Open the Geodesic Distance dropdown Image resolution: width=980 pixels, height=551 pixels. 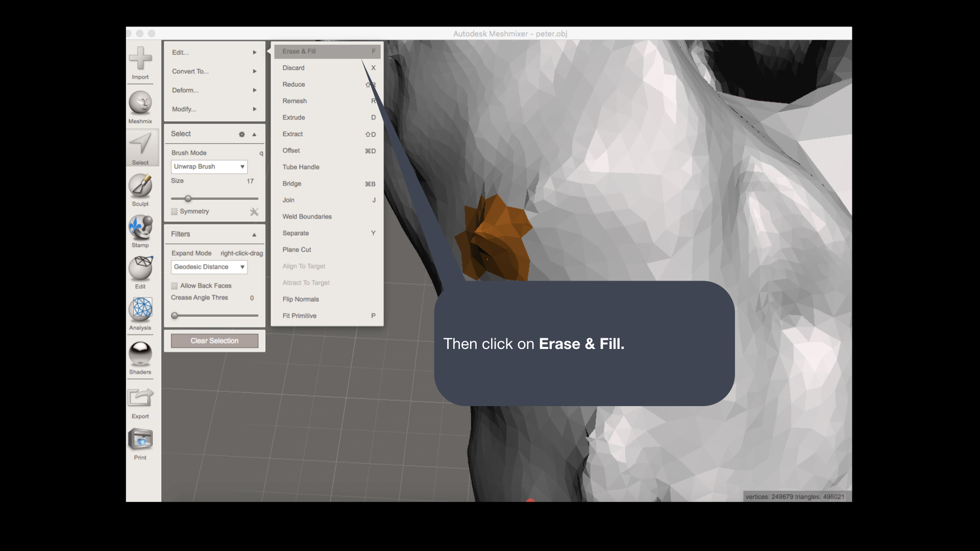click(x=209, y=267)
